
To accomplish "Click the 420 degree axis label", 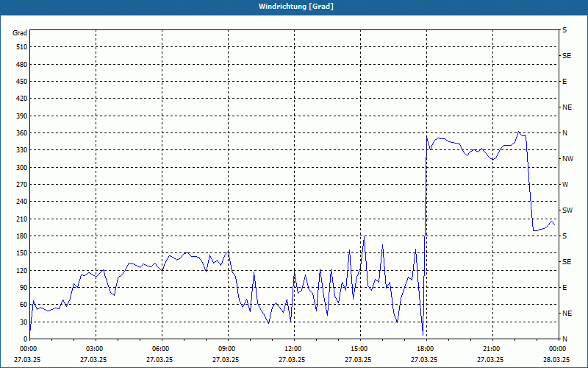I will pyautogui.click(x=22, y=99).
